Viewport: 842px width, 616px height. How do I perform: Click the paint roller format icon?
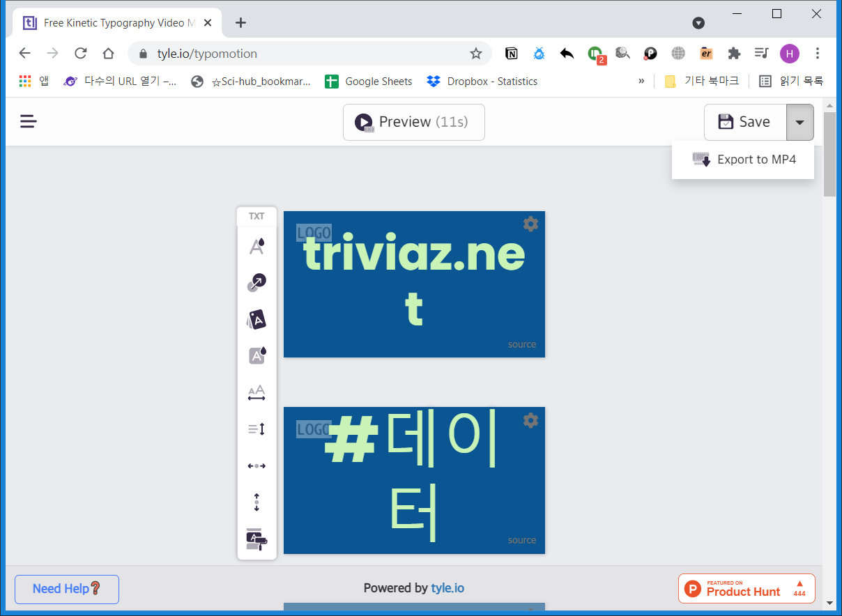(x=257, y=539)
